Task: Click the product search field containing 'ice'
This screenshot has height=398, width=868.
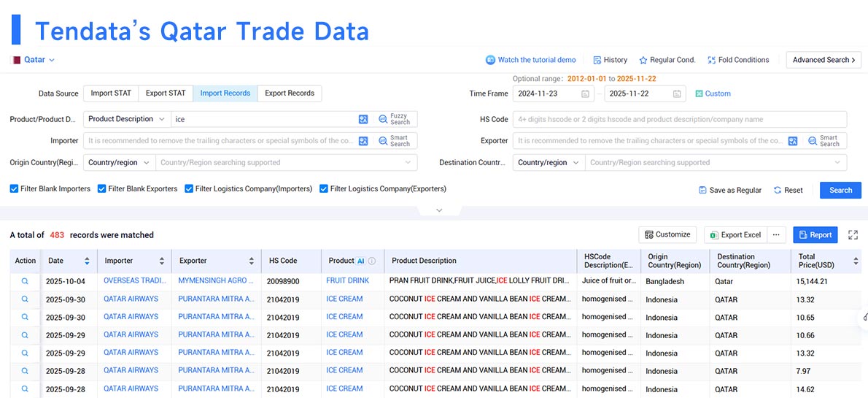Action: pyautogui.click(x=263, y=119)
